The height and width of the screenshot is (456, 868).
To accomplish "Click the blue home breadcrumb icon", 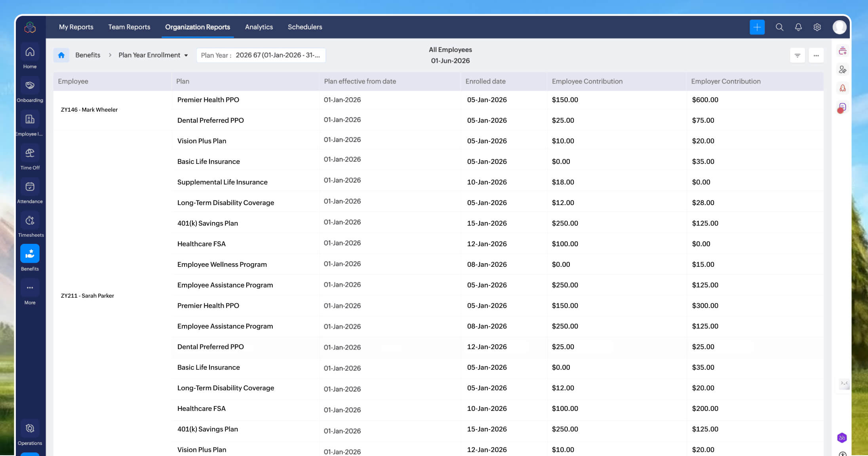I will click(x=61, y=55).
